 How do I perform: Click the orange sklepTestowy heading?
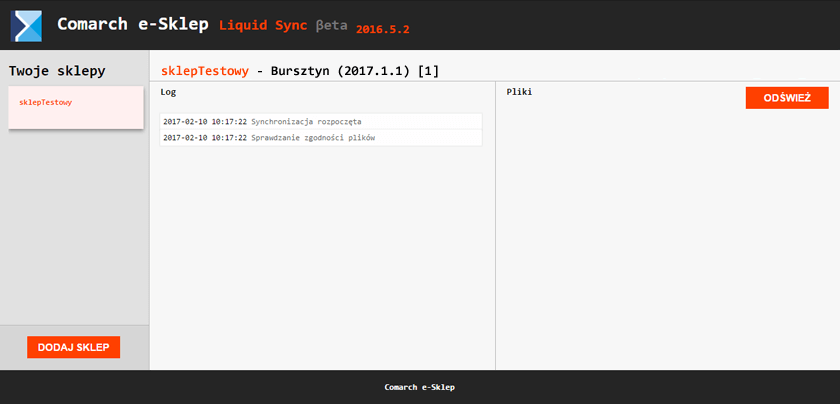(x=205, y=71)
